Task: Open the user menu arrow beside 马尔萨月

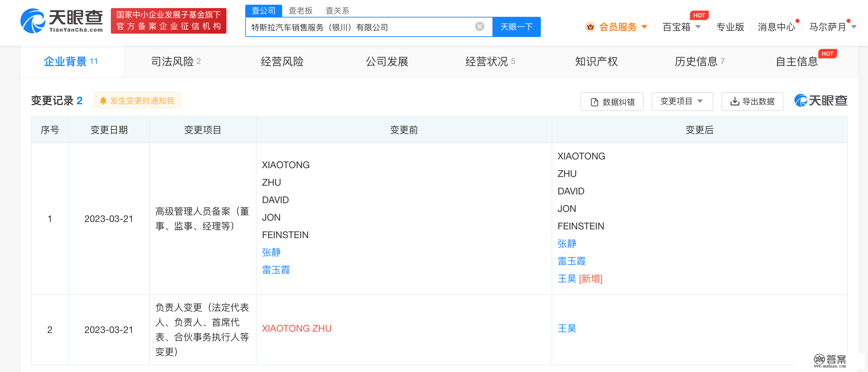Action: [x=854, y=27]
